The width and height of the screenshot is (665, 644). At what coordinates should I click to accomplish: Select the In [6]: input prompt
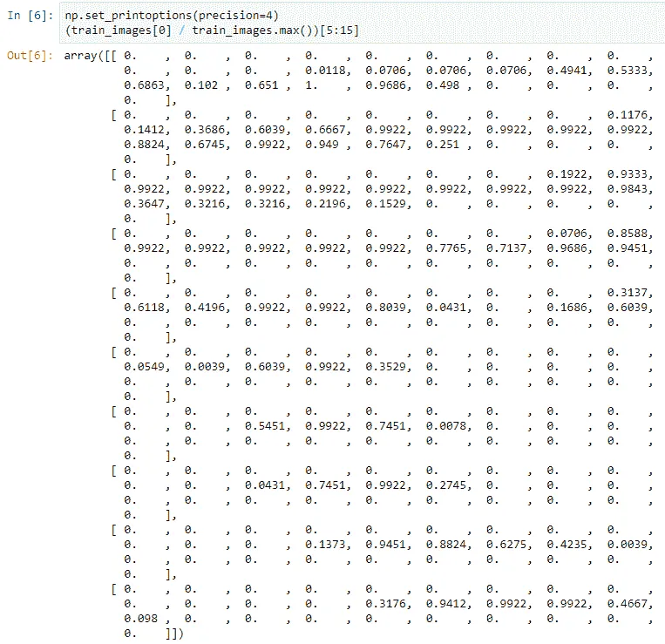point(31,16)
